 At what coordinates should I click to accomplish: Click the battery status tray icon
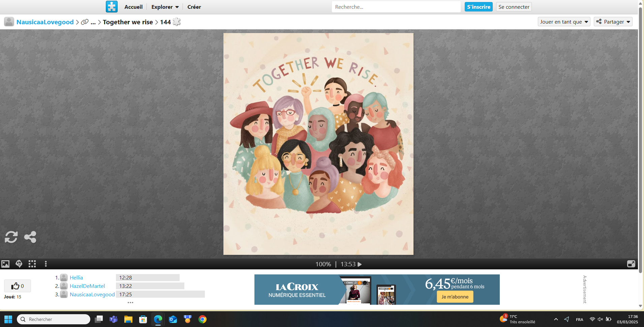click(609, 319)
